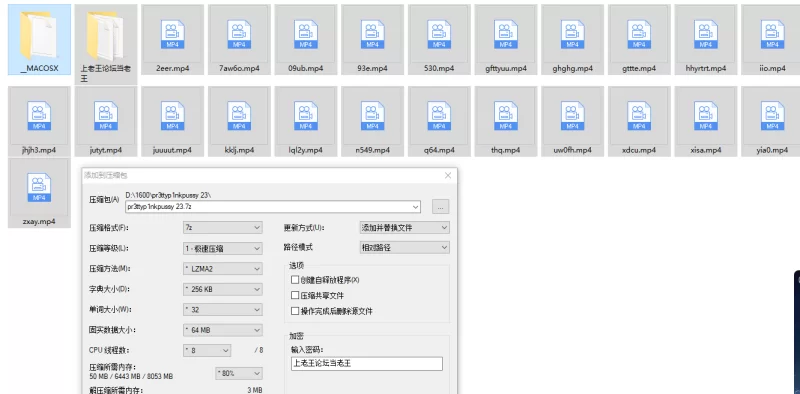Click the 7aw6o.mp4 file icon
800x394 pixels.
(239, 35)
